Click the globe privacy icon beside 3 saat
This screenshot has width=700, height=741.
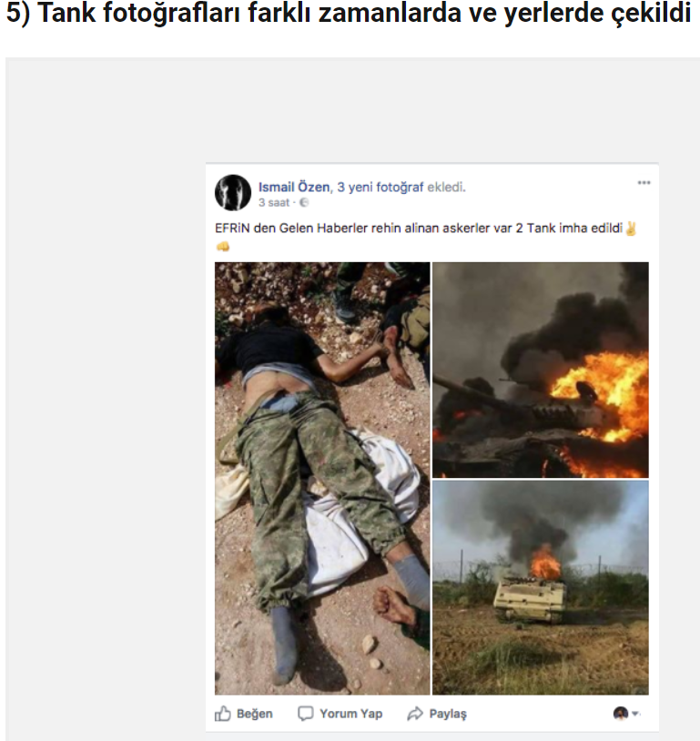304,203
